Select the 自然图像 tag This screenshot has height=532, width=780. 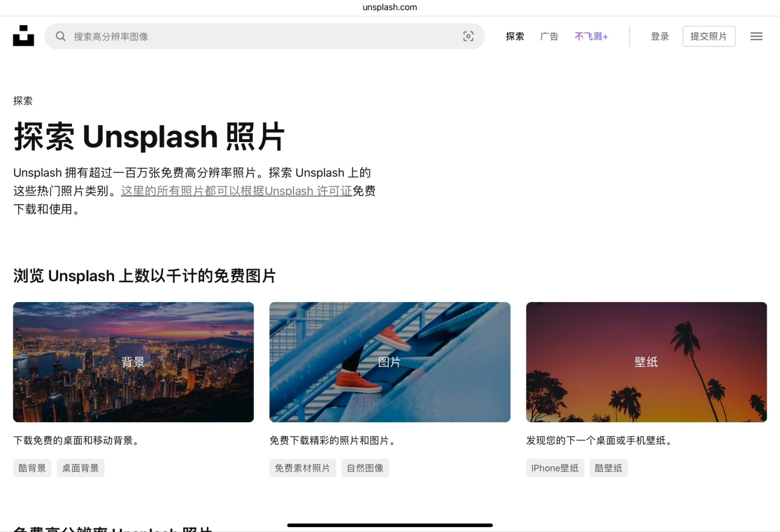(x=365, y=468)
